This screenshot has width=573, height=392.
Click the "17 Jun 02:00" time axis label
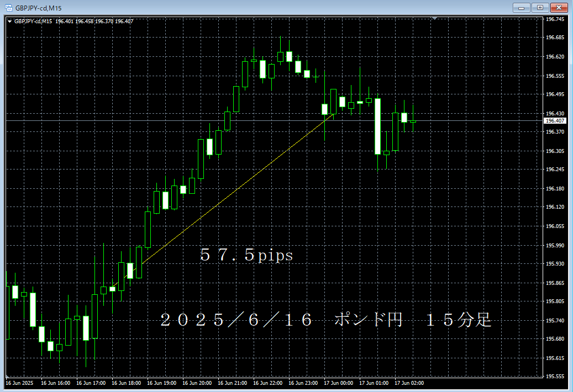click(x=409, y=383)
